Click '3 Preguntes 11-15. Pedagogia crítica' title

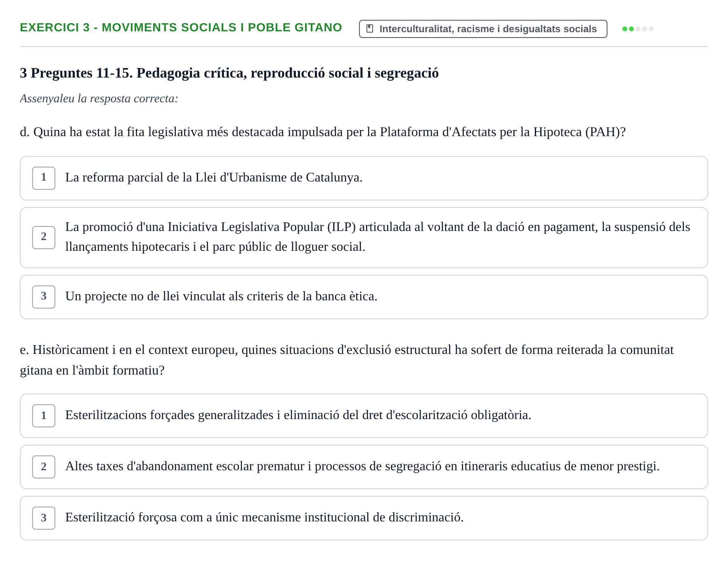coord(229,73)
